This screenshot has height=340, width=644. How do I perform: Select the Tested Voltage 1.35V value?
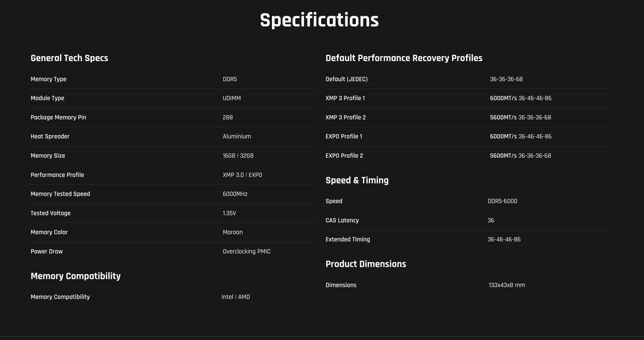229,213
